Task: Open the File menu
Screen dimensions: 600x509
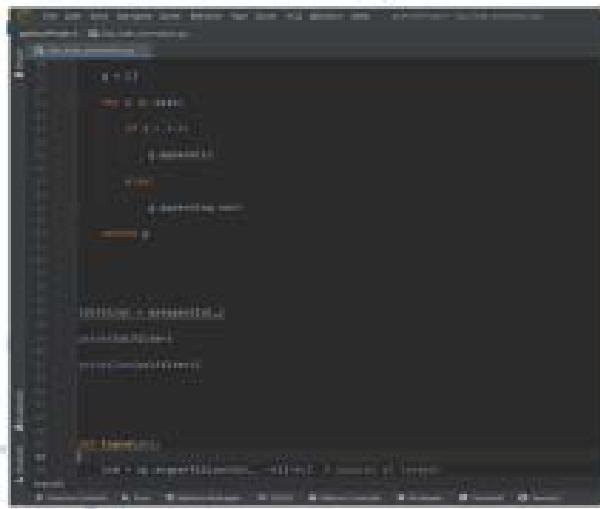Action: click(48, 17)
